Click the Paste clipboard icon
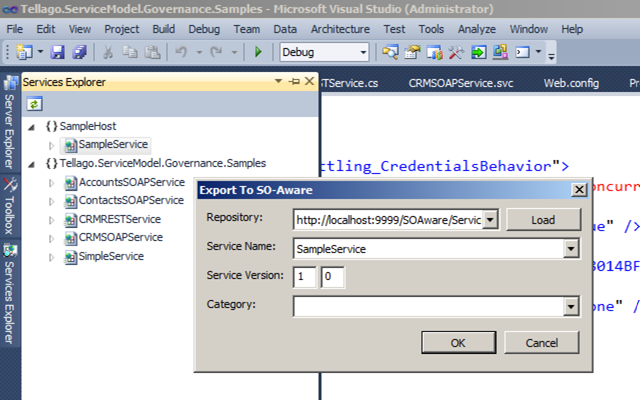 coord(153,52)
